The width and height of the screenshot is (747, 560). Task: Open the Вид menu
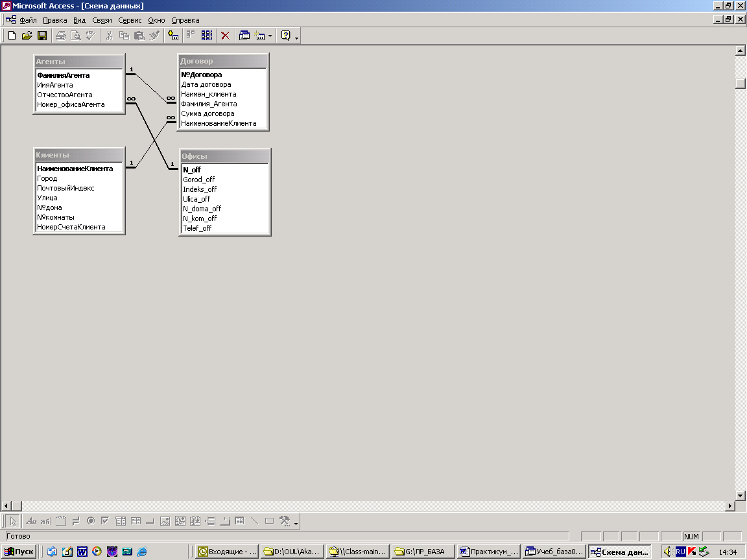tap(80, 20)
